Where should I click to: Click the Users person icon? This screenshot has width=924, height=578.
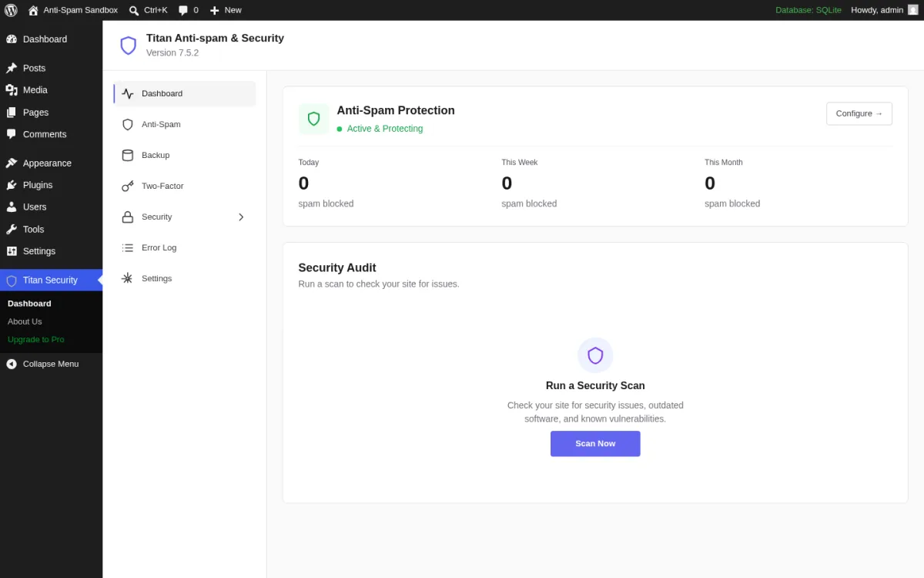(x=12, y=207)
